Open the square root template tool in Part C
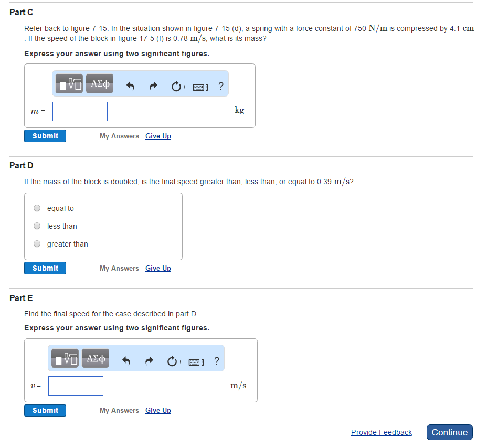This screenshot has height=448, width=487. (x=68, y=83)
